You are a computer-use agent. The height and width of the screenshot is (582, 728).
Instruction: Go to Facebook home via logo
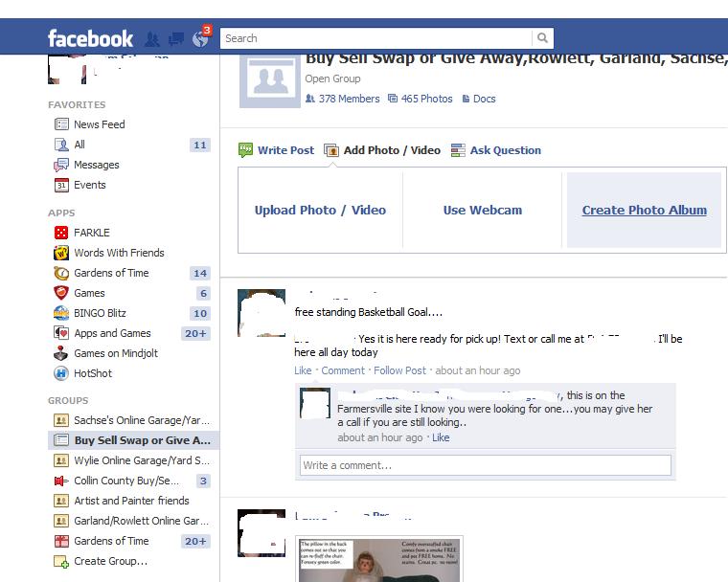tap(90, 38)
